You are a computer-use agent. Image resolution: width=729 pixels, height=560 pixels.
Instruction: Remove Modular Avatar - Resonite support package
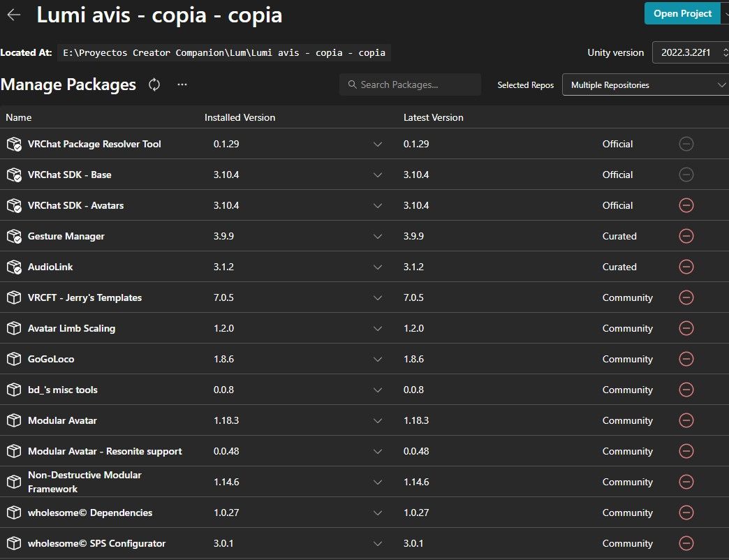tap(686, 451)
